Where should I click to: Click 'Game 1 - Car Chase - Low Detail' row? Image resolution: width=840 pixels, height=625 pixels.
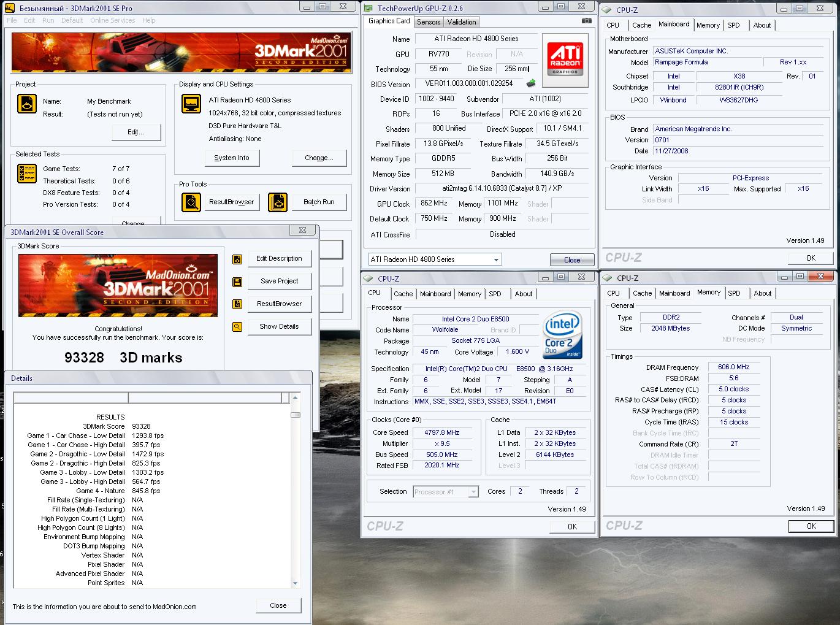pyautogui.click(x=95, y=435)
